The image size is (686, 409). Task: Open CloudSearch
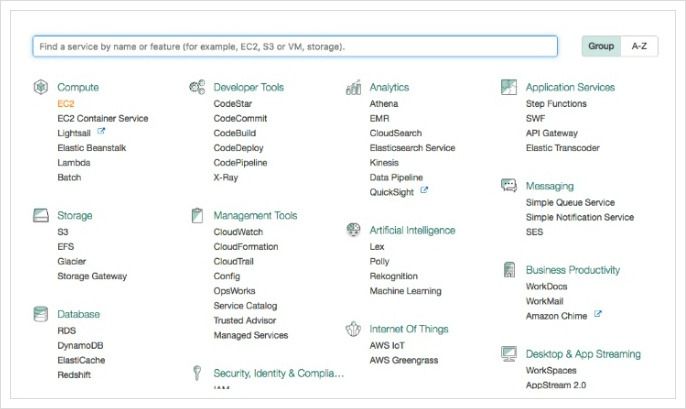tap(396, 133)
